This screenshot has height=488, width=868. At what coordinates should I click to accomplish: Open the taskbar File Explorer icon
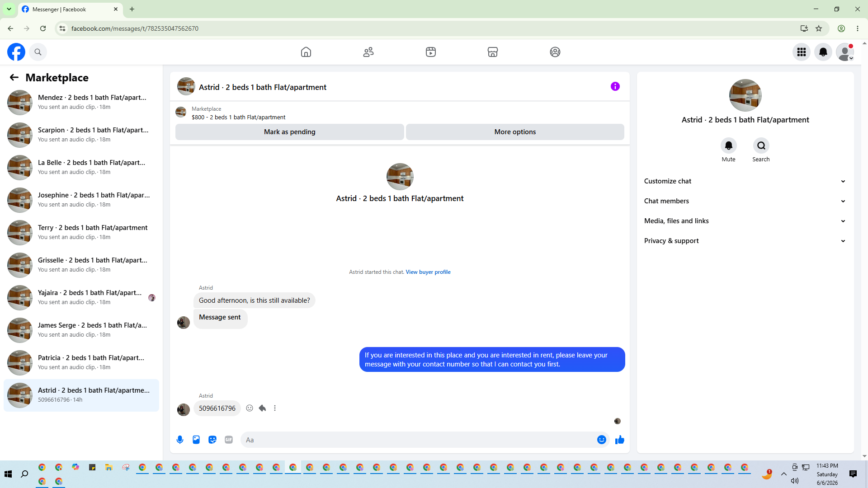[x=109, y=467]
